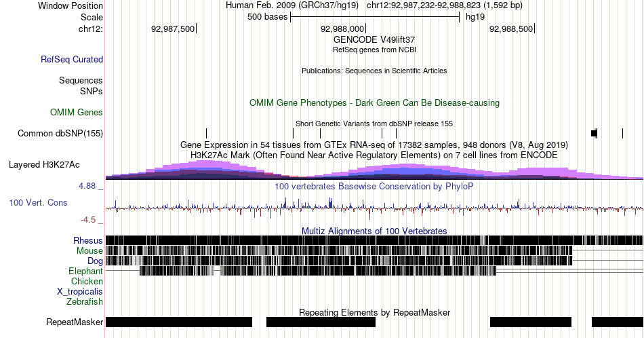Screen dimensions: 644x338
Task: Click the RepeatMasker block at the right edge
Action: click(618, 322)
